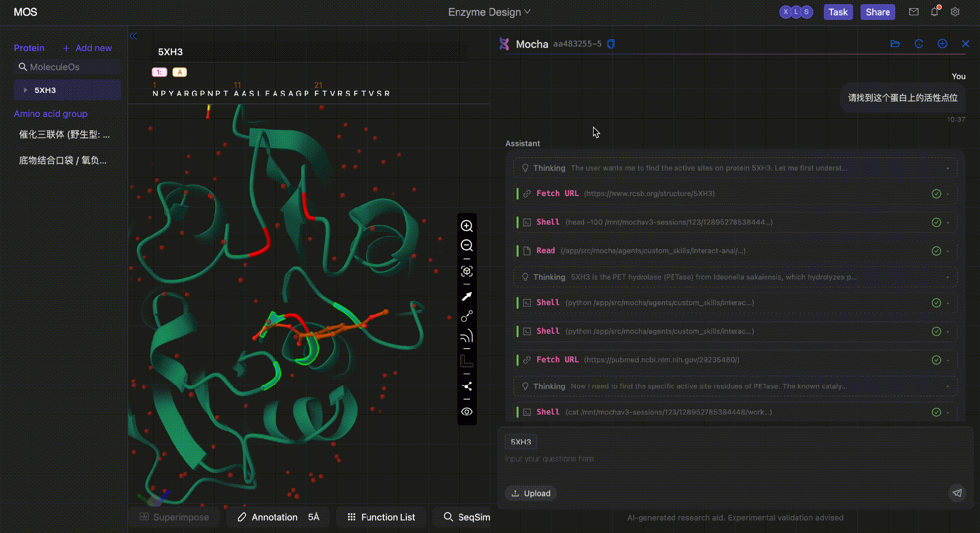The width and height of the screenshot is (980, 533).
Task: Click the history refresh icon in Mocha header
Action: pyautogui.click(x=919, y=44)
